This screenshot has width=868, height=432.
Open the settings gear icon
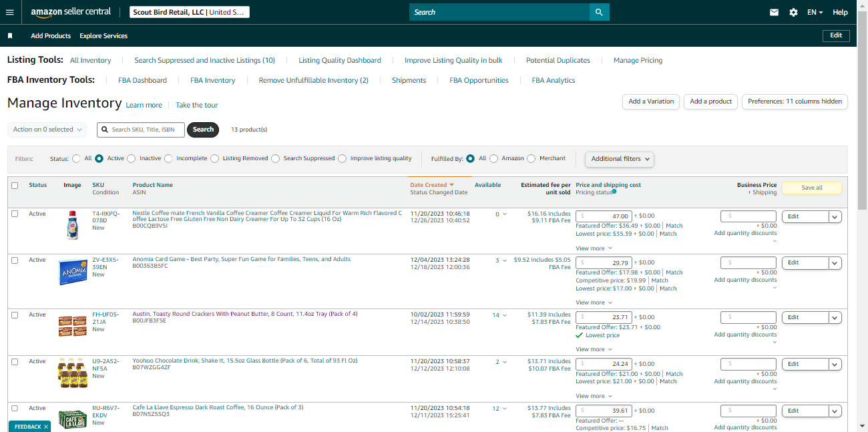tap(793, 12)
